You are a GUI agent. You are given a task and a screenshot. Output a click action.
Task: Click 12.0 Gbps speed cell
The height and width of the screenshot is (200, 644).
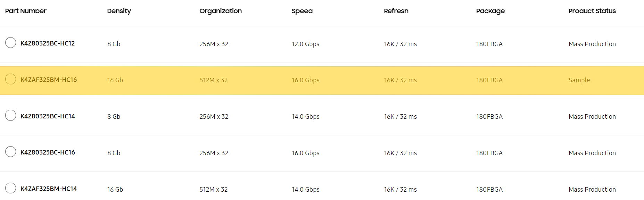[305, 44]
